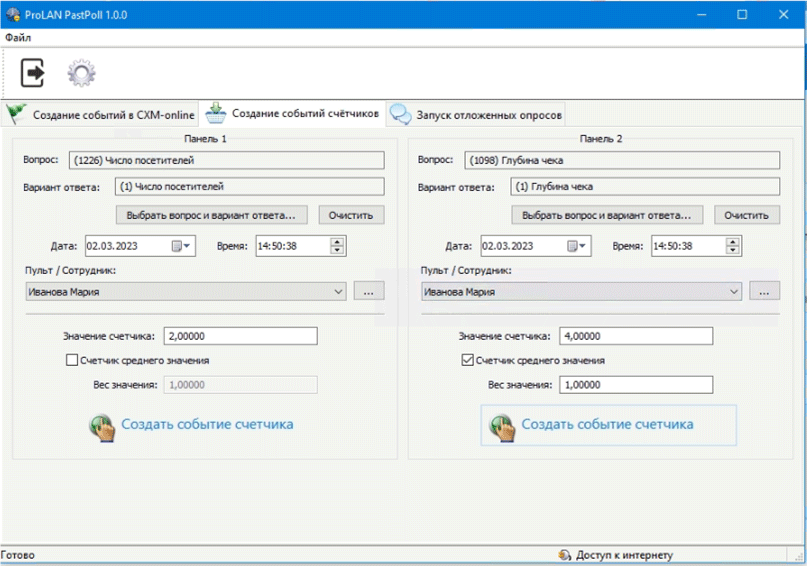Image resolution: width=807 pixels, height=566 pixels.
Task: Click Очистить button in Panel 1
Action: (x=351, y=215)
